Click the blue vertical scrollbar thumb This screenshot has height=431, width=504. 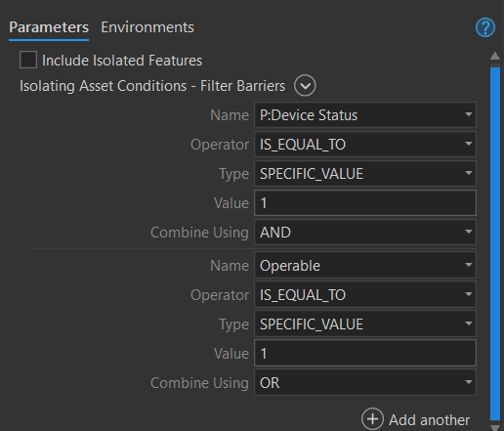tap(495, 243)
